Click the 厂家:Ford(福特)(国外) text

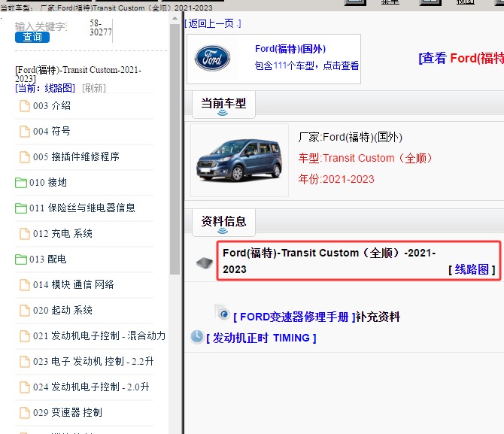coord(350,138)
